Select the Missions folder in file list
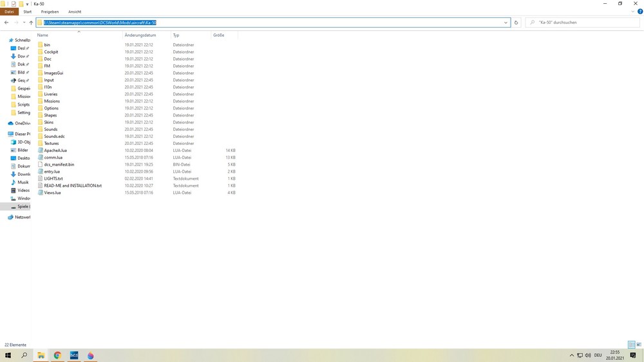Screen dimensions: 644x362 coord(52,101)
